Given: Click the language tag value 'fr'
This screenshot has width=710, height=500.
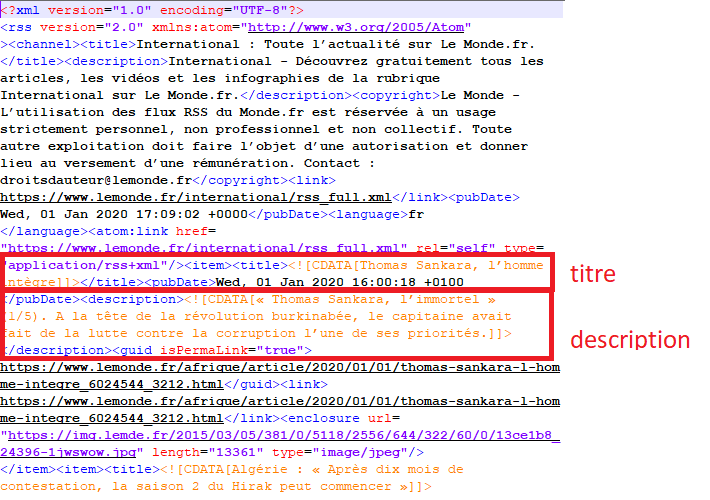Looking at the screenshot, I should [416, 214].
